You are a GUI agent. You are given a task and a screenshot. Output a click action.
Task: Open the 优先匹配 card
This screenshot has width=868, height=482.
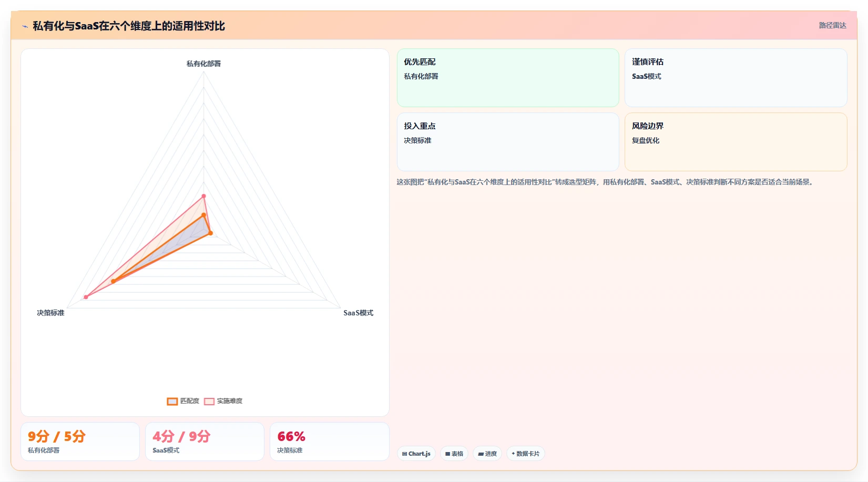coord(508,78)
